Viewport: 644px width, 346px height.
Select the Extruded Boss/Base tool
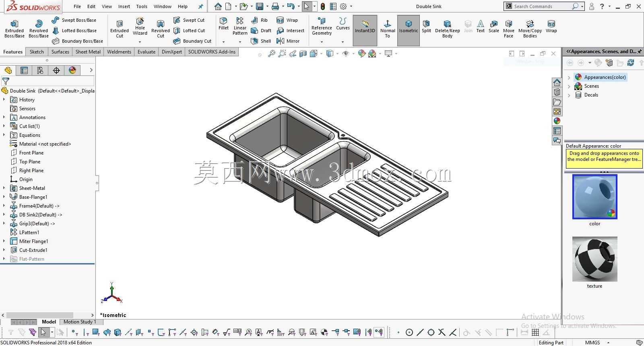[14, 29]
